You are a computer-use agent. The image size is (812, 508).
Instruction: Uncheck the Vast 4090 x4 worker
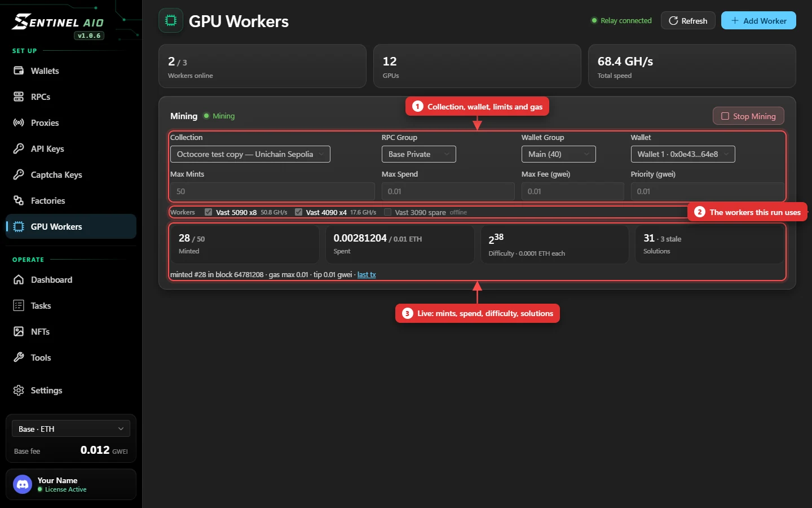pyautogui.click(x=298, y=212)
